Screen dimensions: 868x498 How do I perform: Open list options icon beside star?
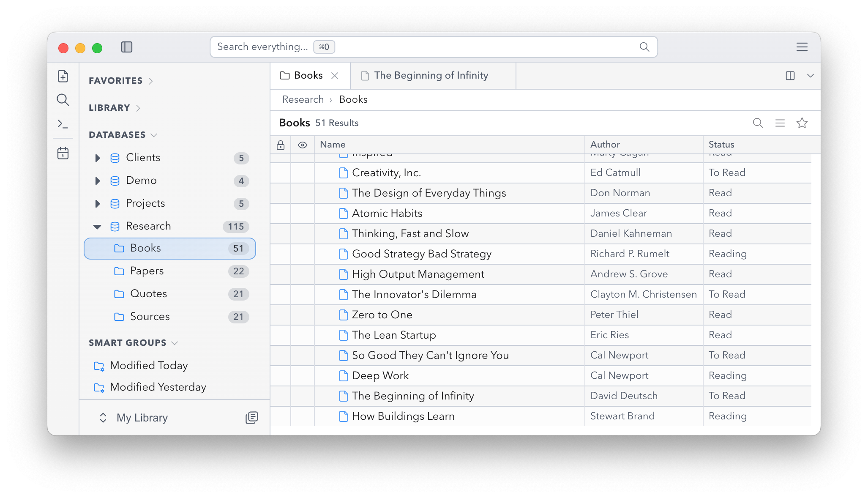pyautogui.click(x=780, y=123)
